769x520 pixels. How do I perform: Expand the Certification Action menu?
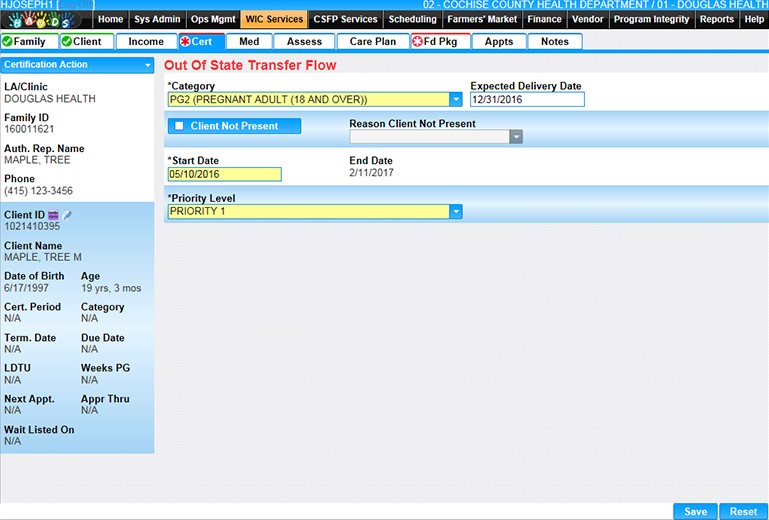click(148, 65)
